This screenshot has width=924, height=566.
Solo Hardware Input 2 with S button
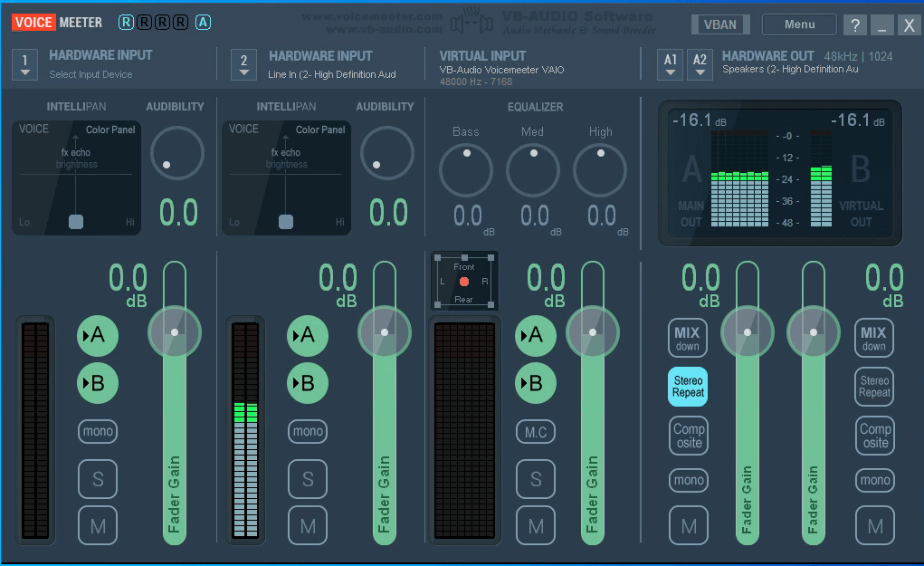pos(308,479)
